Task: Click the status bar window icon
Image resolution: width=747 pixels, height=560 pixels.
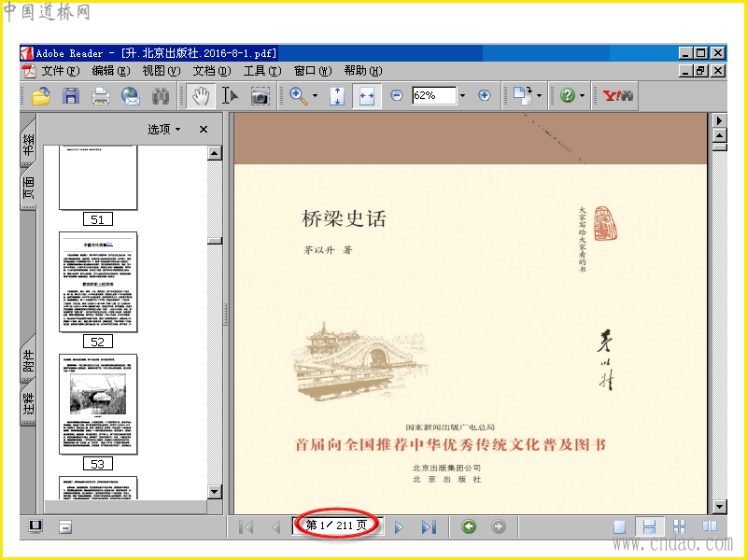Action: click(65, 526)
